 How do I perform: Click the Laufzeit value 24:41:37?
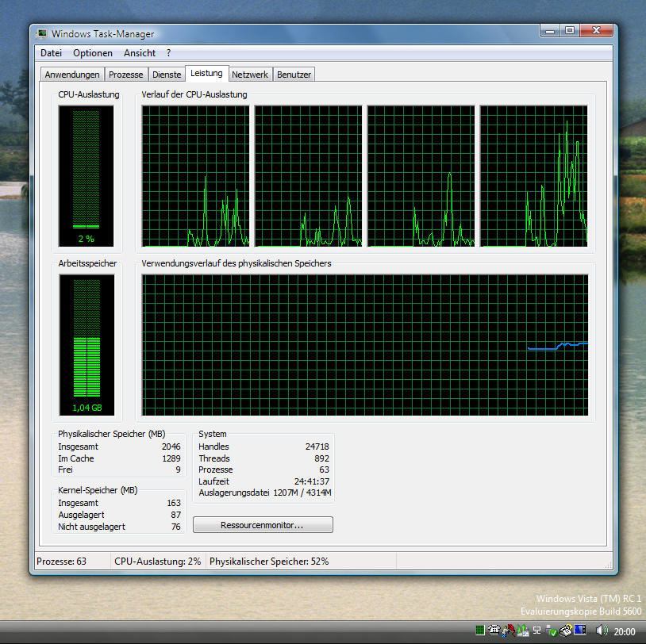312,481
